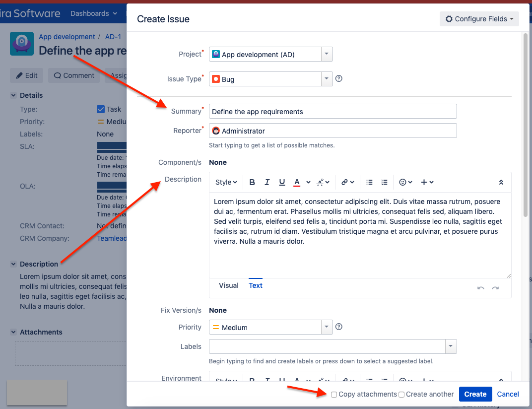Insert a numbered list in description
Image resolution: width=532 pixels, height=409 pixels.
384,182
